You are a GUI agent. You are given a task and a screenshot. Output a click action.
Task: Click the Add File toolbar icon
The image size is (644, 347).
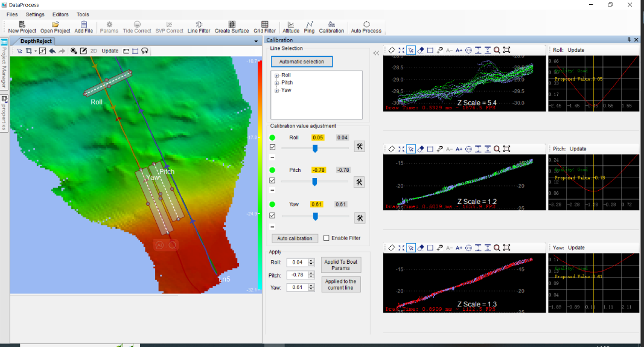point(84,24)
